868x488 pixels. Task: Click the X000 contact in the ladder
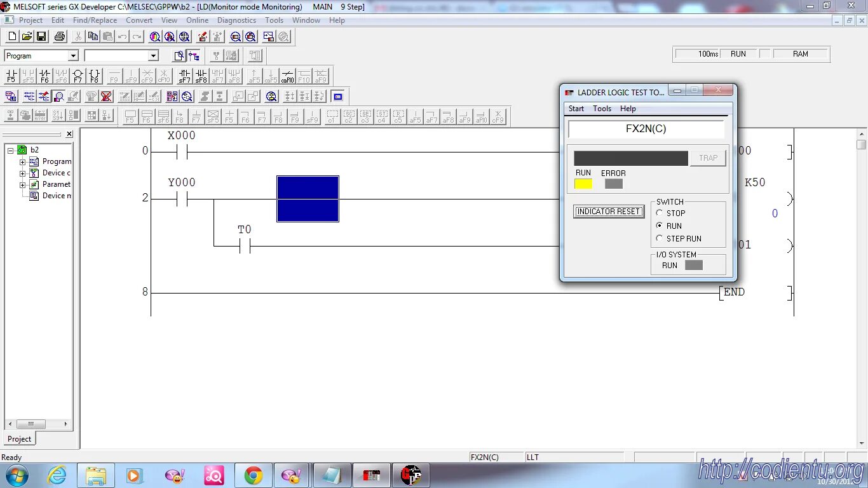tap(182, 152)
